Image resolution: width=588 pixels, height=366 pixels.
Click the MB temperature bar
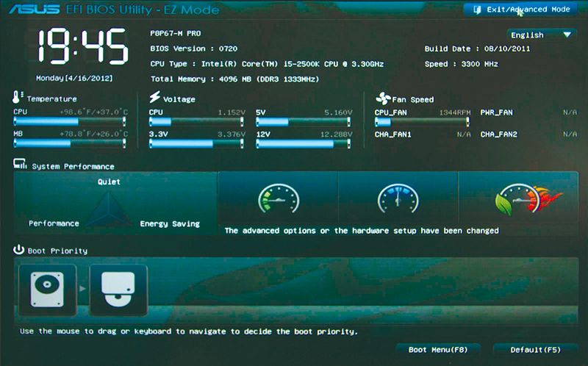(70, 143)
